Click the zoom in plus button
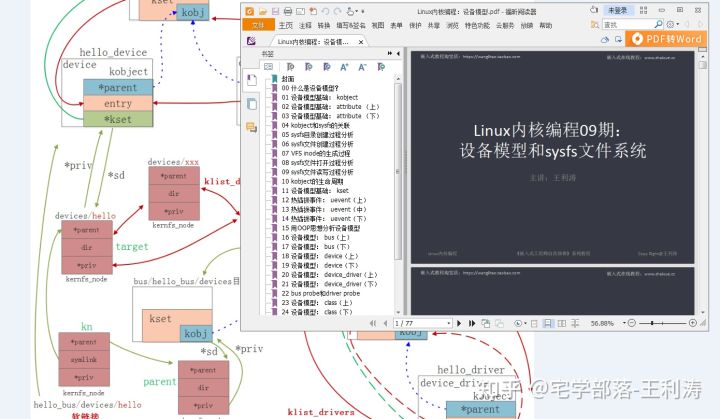Image resolution: width=720 pixels, height=419 pixels. (x=693, y=323)
